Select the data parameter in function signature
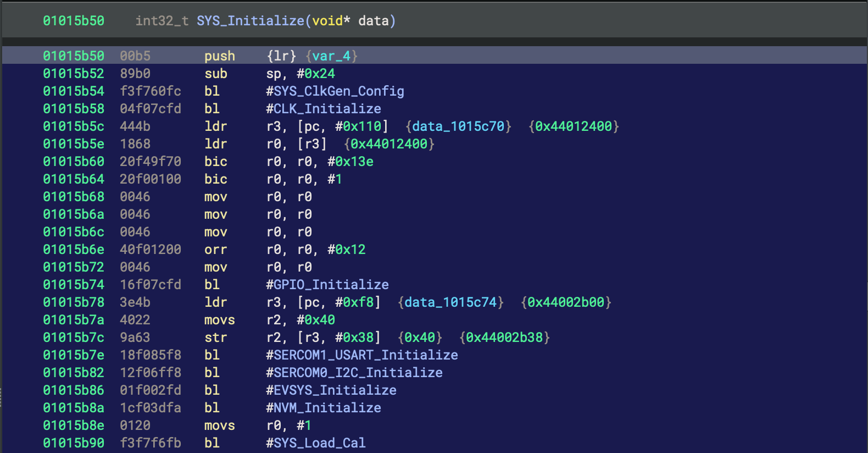This screenshot has height=453, width=868. [x=374, y=21]
